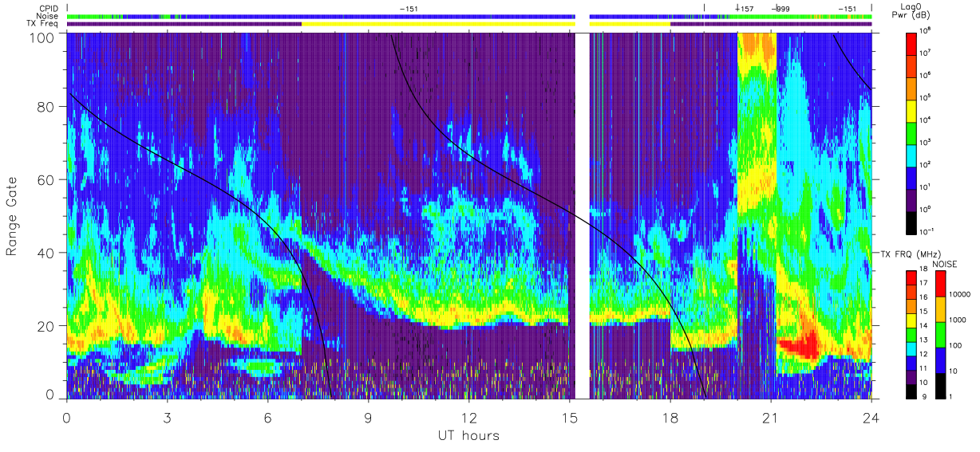Click the '1000' label on the NOISE scale

pos(958,320)
